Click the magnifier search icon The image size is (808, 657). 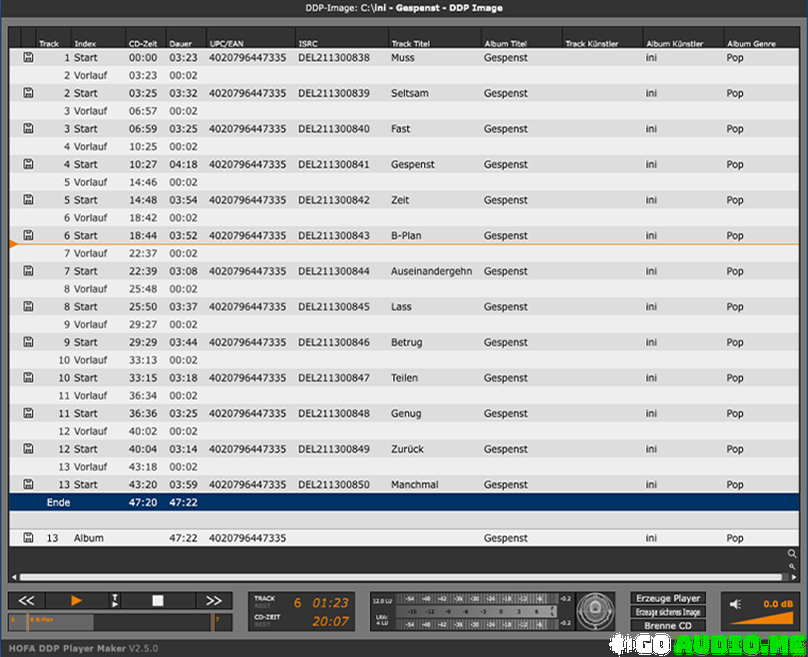792,553
